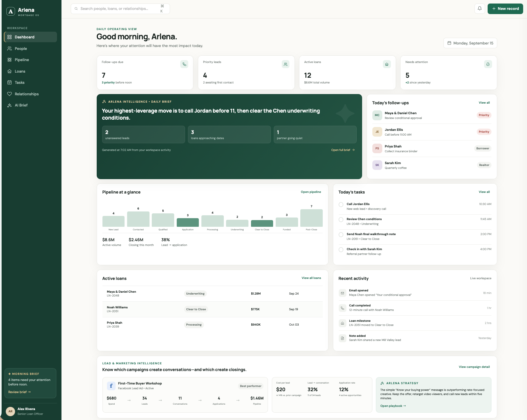This screenshot has width=527, height=420.
Task: Click the Loans house icon in sidebar
Action: tap(10, 71)
